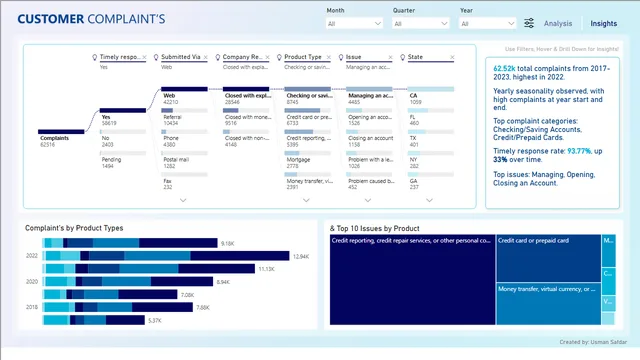640x360 pixels.
Task: Click the bar labeled 5.37K
Action: [94, 320]
